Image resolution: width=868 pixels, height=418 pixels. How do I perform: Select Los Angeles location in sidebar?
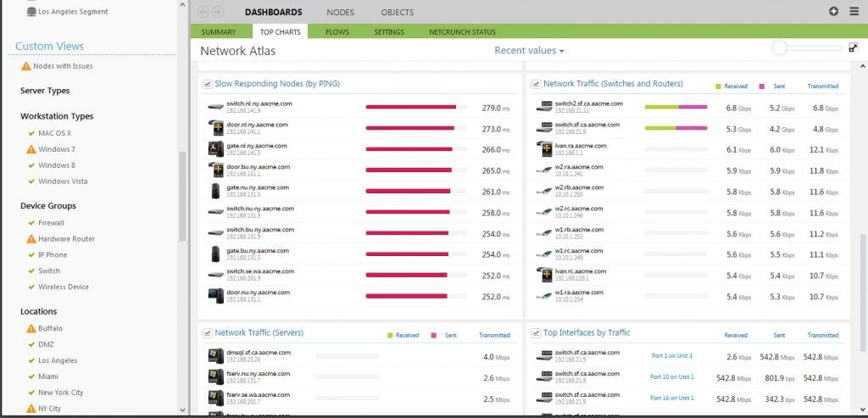(58, 361)
